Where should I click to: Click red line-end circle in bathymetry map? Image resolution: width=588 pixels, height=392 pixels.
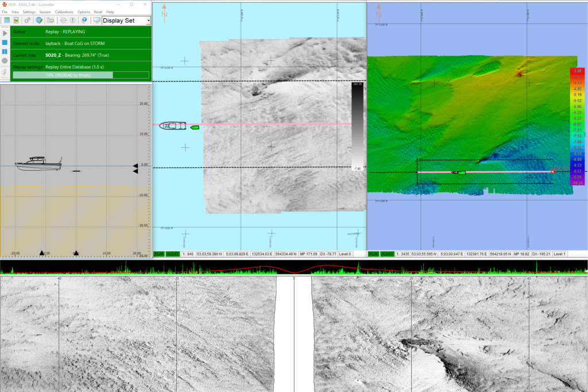[x=553, y=171]
